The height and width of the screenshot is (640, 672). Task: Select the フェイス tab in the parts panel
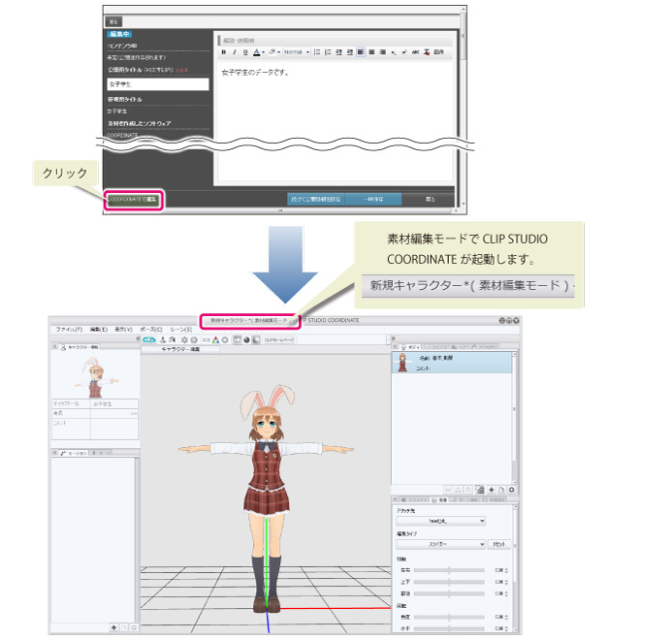pos(435,347)
